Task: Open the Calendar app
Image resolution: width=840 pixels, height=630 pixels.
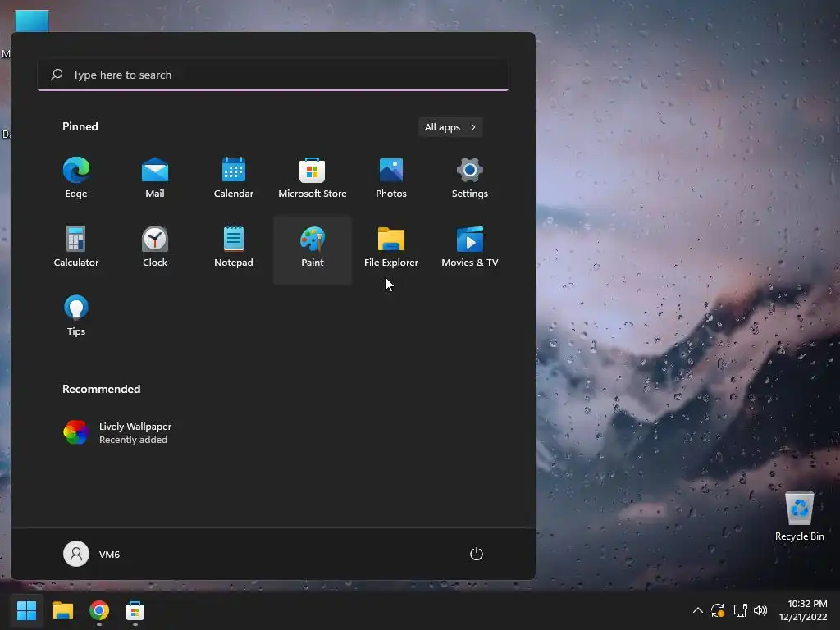Action: [x=234, y=178]
